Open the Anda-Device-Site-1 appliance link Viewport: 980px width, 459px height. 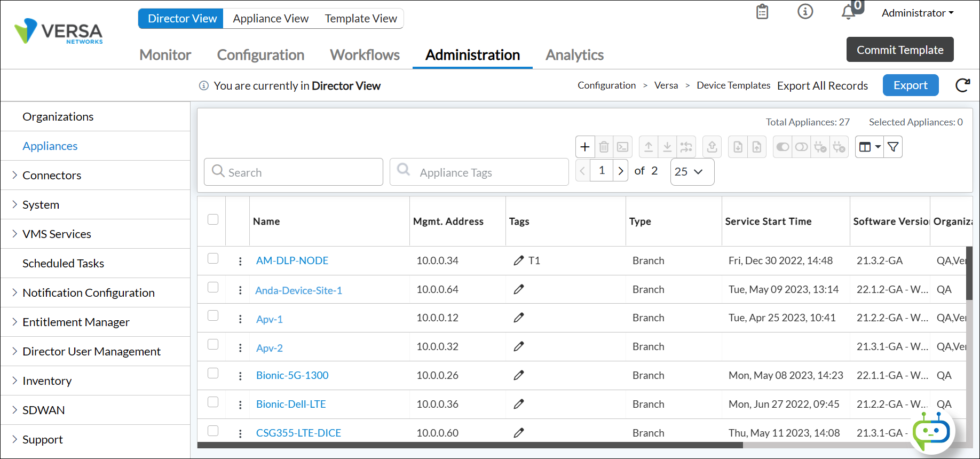[298, 290]
